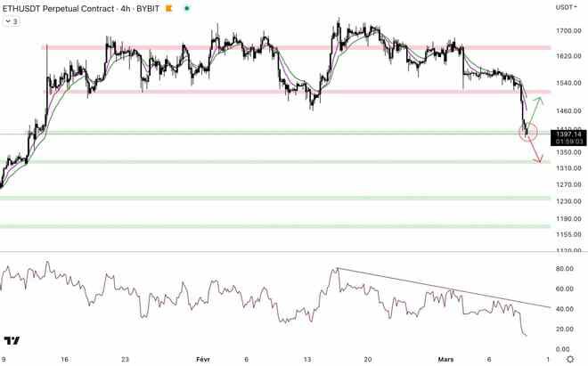The image size is (588, 366).
Task: Click the Févr date label on time axis
Action: (203, 359)
